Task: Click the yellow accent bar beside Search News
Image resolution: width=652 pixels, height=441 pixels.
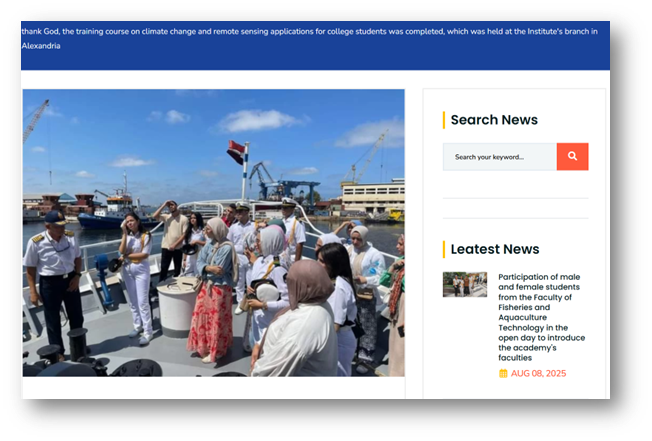Action: pos(444,120)
